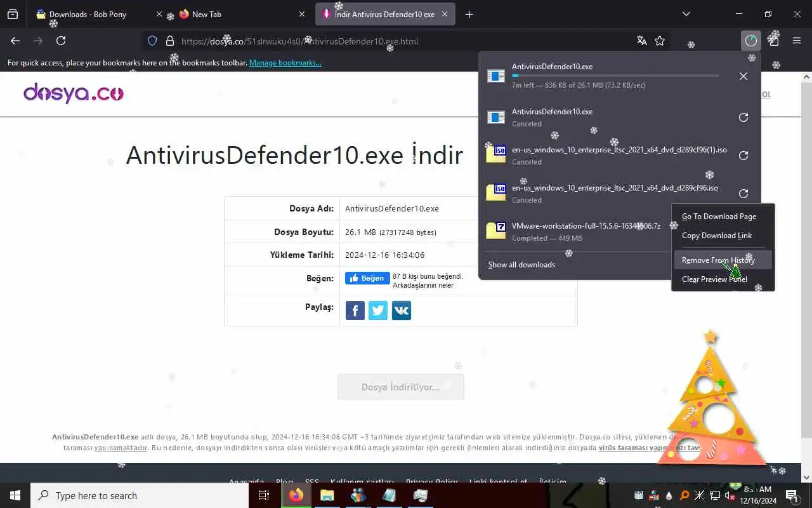Open Firefox application menu hamburger
This screenshot has height=508, width=812.
pyautogui.click(x=797, y=41)
